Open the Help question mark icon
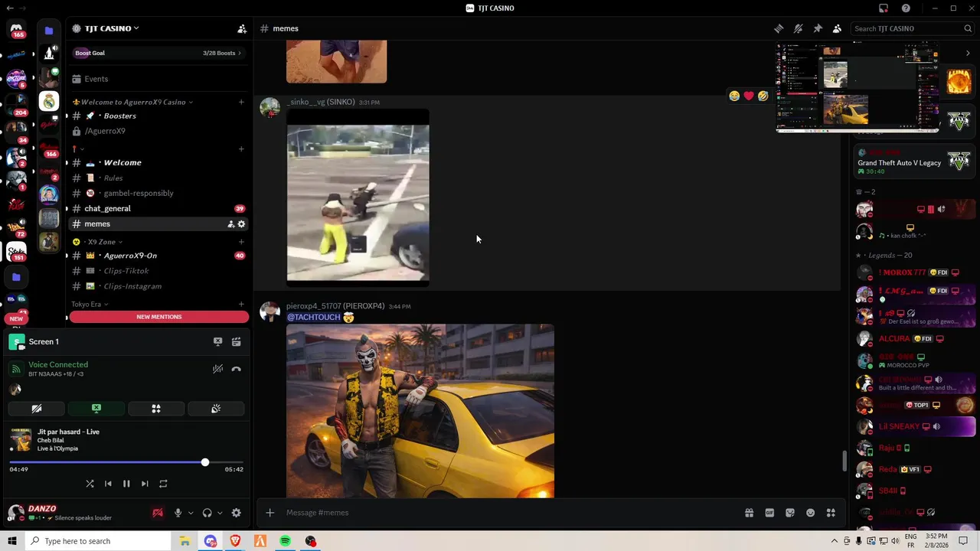The height and width of the screenshot is (551, 980). tap(906, 8)
